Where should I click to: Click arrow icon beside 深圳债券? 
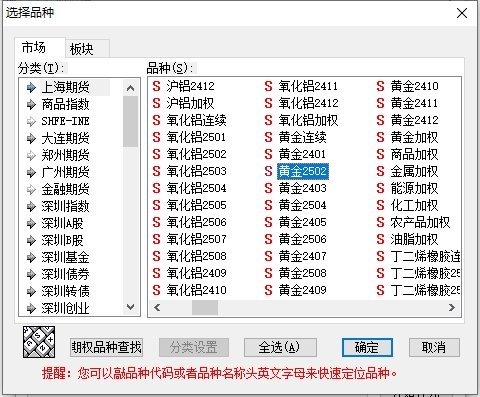click(x=31, y=274)
